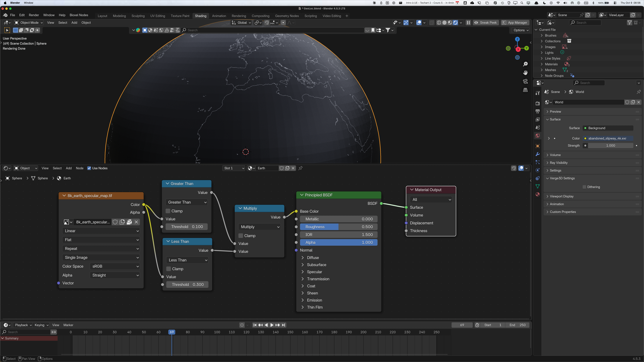This screenshot has height=362, width=644.
Task: Click the Background surface shader button
Action: pos(608,128)
